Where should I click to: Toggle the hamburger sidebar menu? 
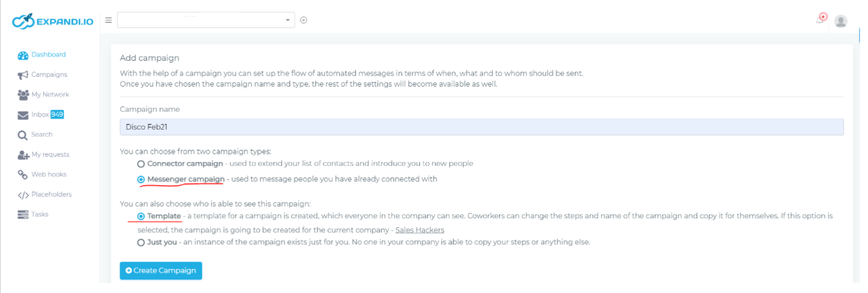[x=108, y=20]
